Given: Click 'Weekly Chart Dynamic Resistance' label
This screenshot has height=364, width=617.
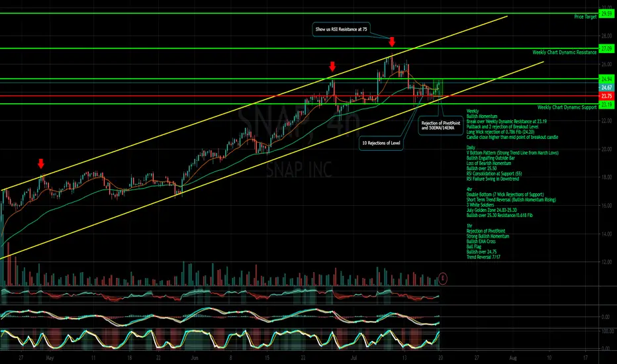Looking at the screenshot, I should click(x=564, y=52).
